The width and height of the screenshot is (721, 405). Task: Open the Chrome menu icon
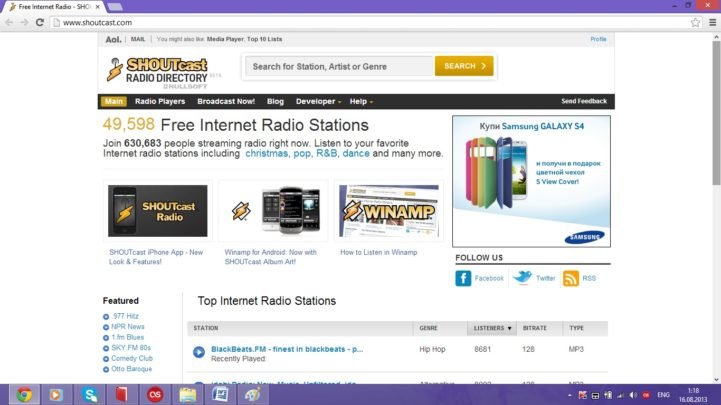[712, 22]
